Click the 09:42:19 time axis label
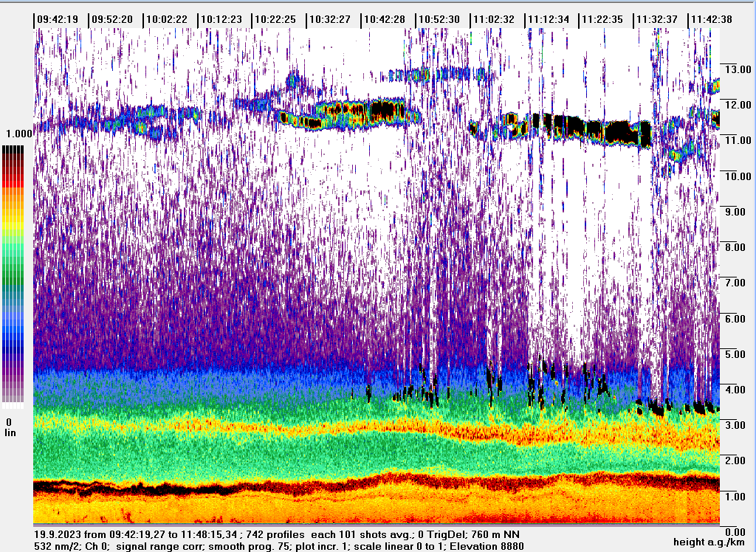Viewport: 756px width, 552px height. pos(58,20)
